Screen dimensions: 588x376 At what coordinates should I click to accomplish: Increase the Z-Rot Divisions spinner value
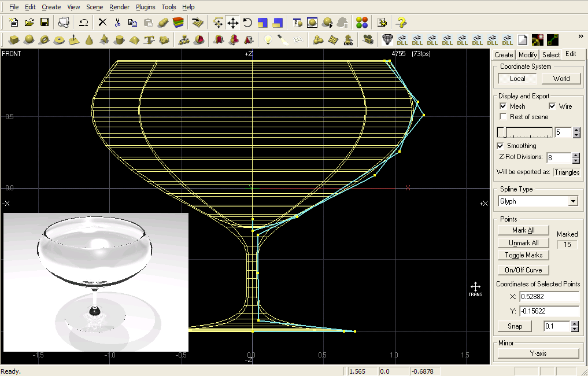(576, 155)
